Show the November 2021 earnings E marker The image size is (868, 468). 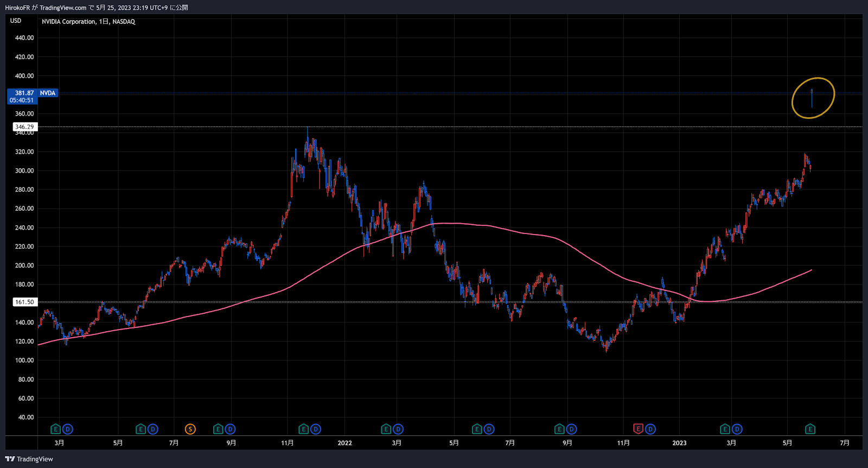[304, 429]
